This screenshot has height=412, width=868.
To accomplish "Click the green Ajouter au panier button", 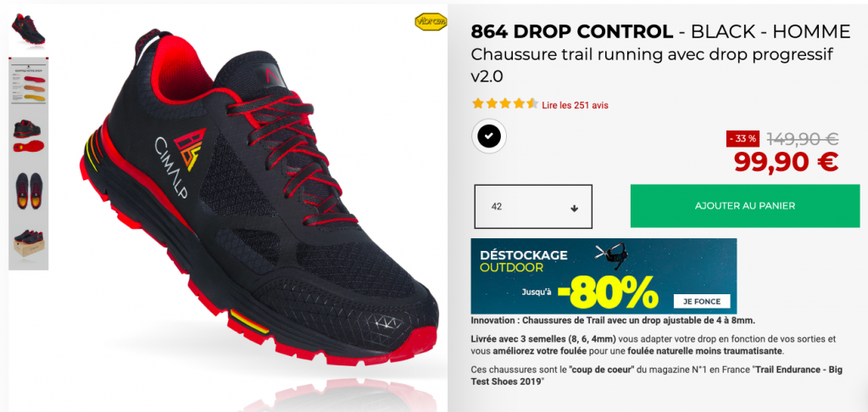I will pyautogui.click(x=745, y=205).
